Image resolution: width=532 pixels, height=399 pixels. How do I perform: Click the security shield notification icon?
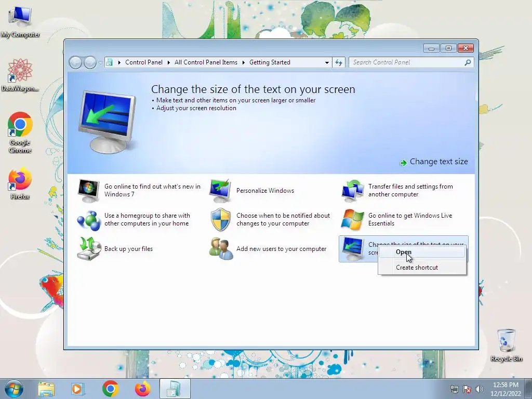coord(220,220)
